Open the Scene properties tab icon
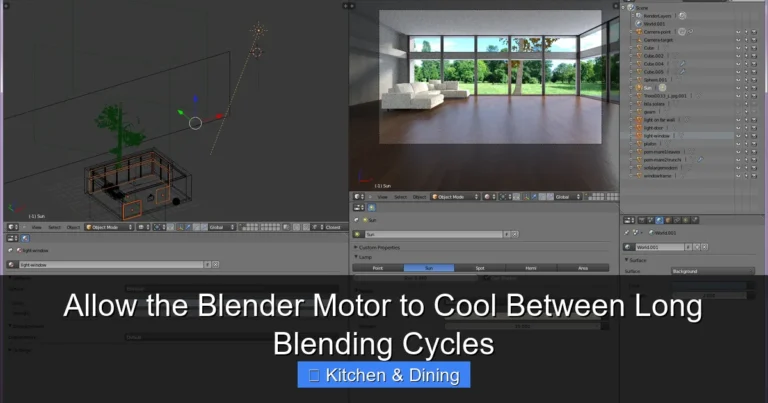This screenshot has width=768, height=403. click(650, 220)
